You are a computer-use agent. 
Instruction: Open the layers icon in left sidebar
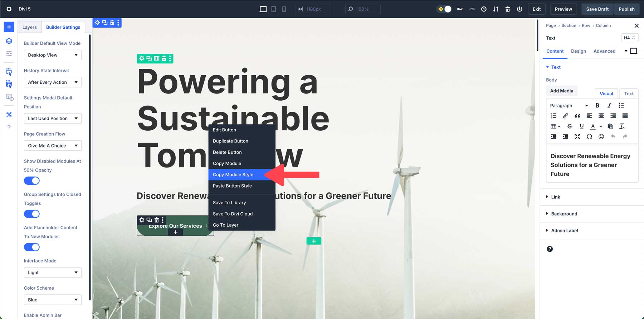pos(9,41)
